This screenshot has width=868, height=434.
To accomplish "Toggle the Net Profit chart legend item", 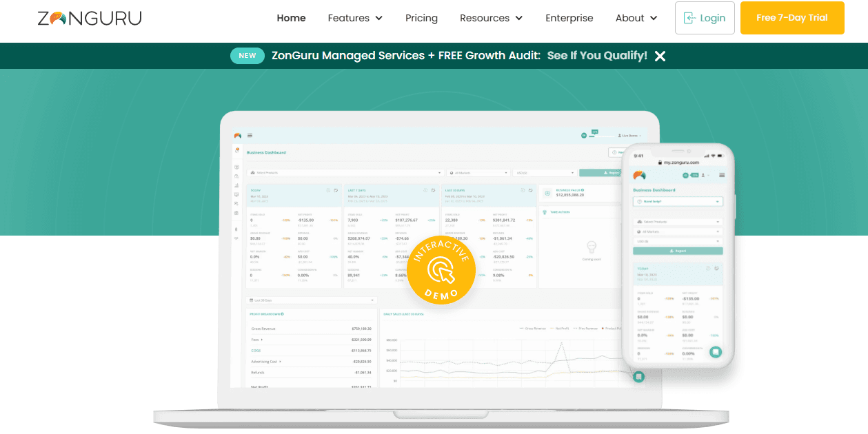I will click(x=560, y=329).
